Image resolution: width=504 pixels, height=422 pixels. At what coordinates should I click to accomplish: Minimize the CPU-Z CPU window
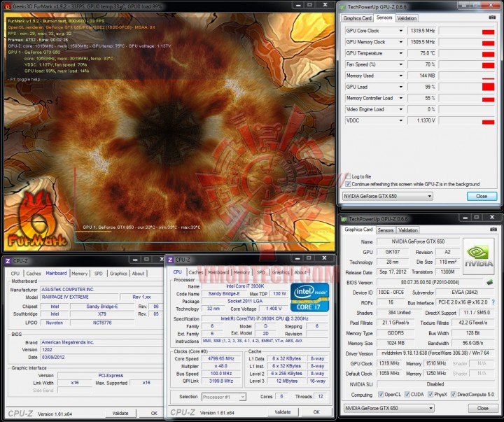pos(297,258)
